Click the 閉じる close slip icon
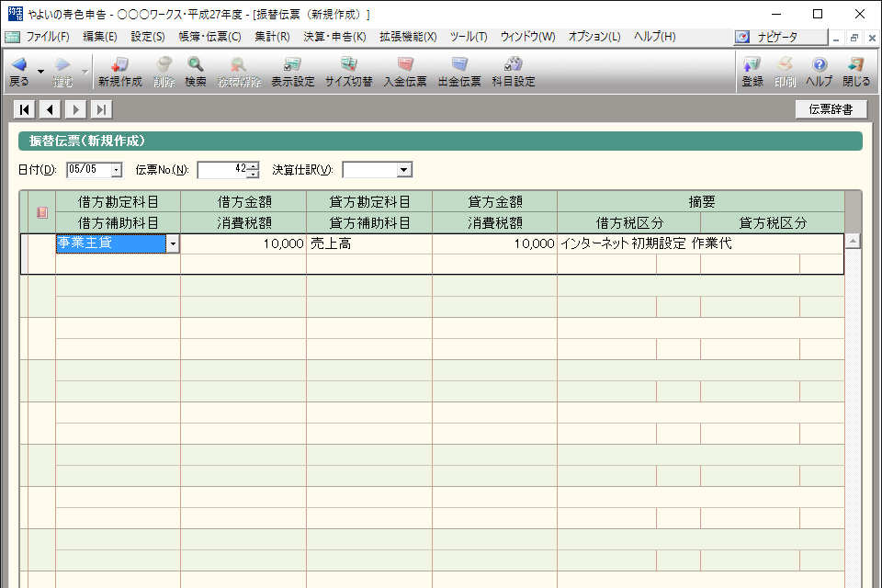 856,72
